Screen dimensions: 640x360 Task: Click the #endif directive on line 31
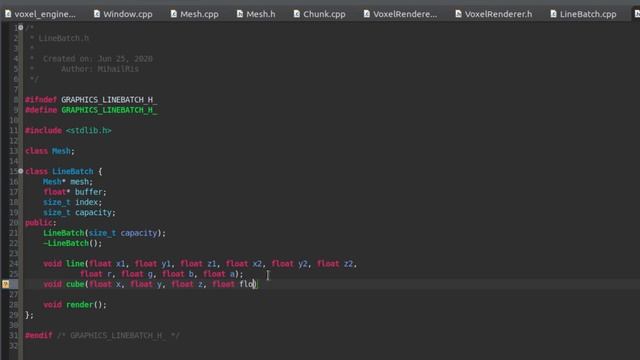(x=39, y=336)
